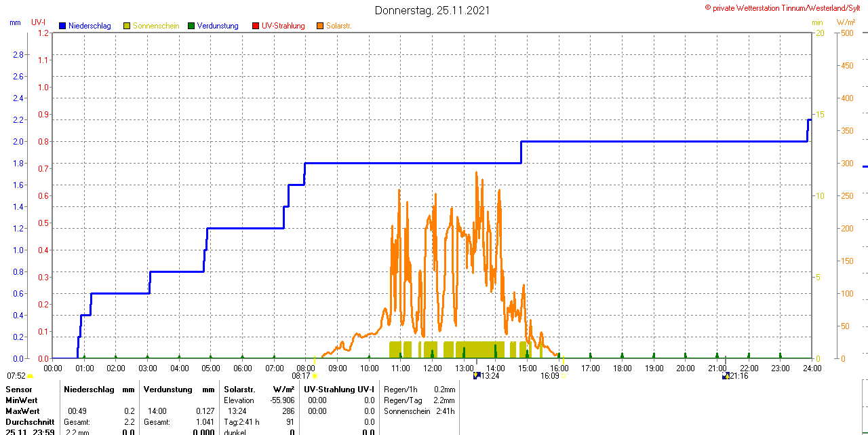The height and width of the screenshot is (435, 868).
Task: Click the blue Niederschlag legend swatch
Action: coord(62,26)
